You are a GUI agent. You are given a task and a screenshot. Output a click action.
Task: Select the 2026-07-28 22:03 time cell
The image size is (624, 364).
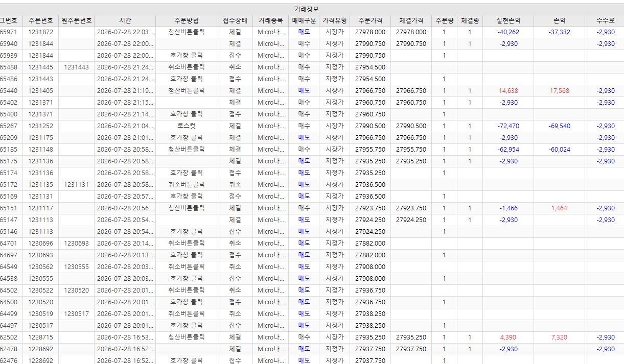click(x=125, y=32)
